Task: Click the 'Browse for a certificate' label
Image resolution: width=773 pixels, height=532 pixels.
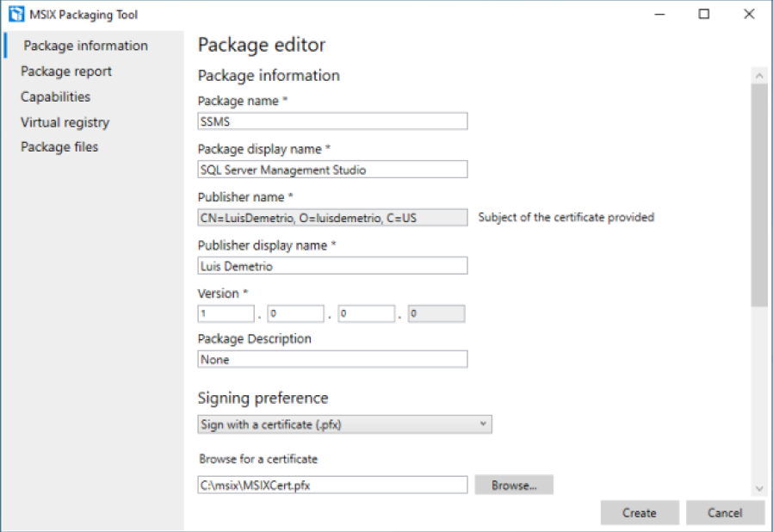Action: pyautogui.click(x=258, y=459)
